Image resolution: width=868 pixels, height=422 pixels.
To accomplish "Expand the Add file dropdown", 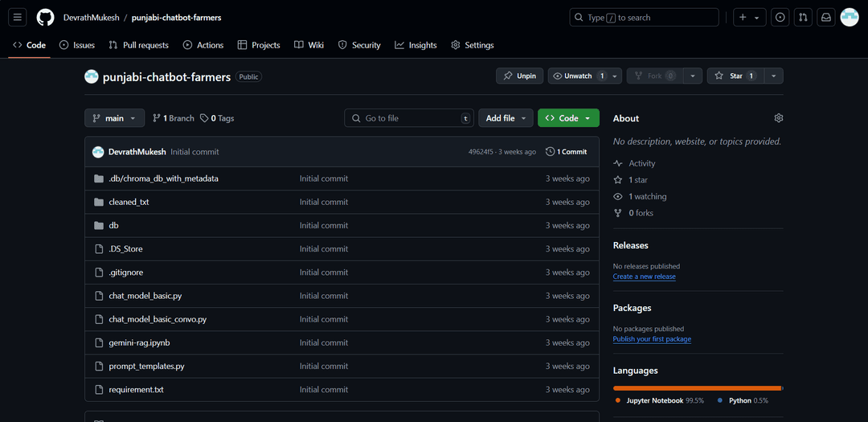I will (x=506, y=118).
